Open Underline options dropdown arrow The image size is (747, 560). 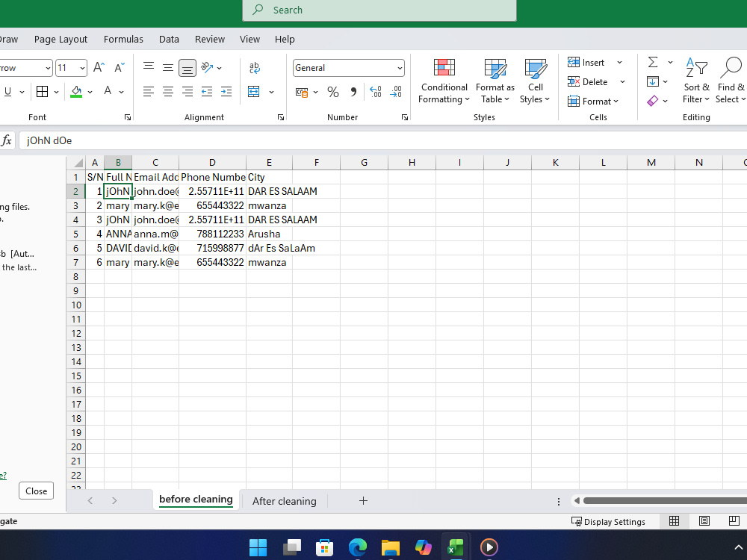pyautogui.click(x=22, y=92)
